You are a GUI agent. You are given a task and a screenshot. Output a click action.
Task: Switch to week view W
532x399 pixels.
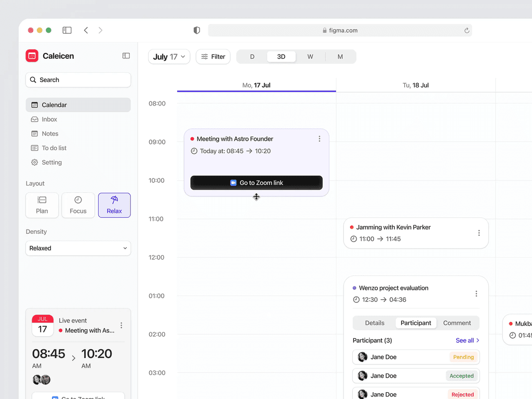(x=310, y=57)
